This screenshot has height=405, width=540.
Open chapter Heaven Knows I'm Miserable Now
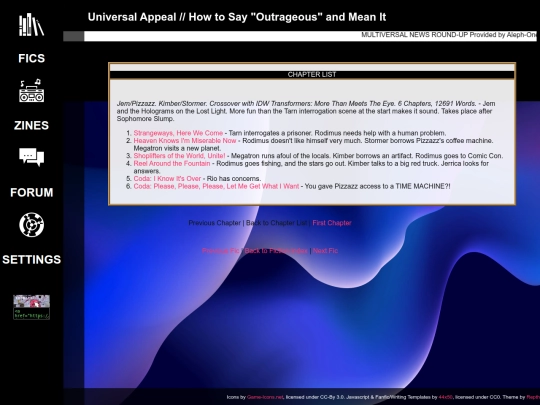point(185,141)
